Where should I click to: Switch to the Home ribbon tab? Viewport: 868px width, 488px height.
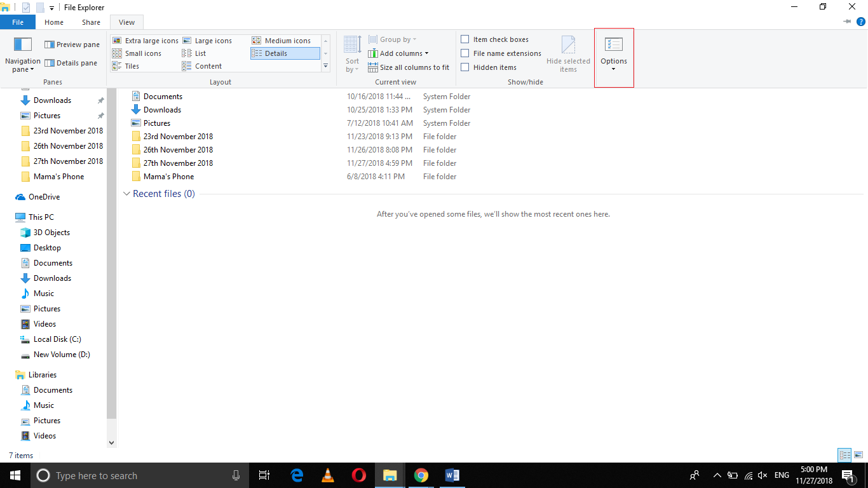(53, 22)
